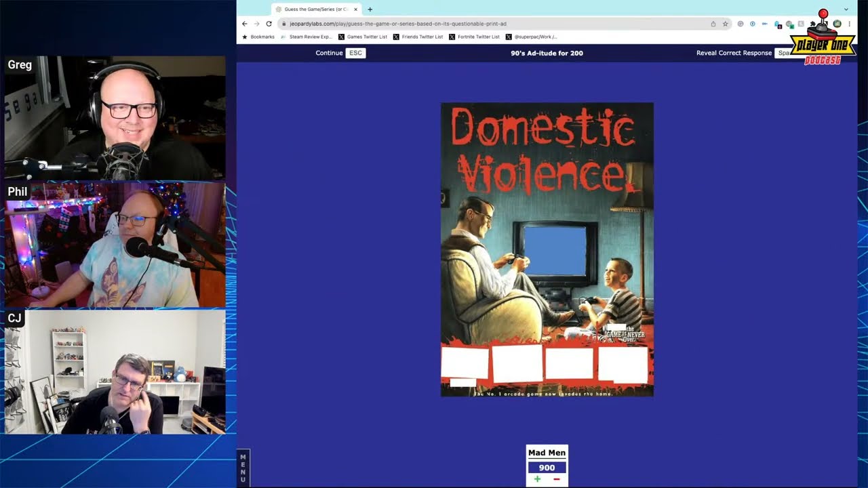Click the blue key password extension icon

pyautogui.click(x=765, y=24)
